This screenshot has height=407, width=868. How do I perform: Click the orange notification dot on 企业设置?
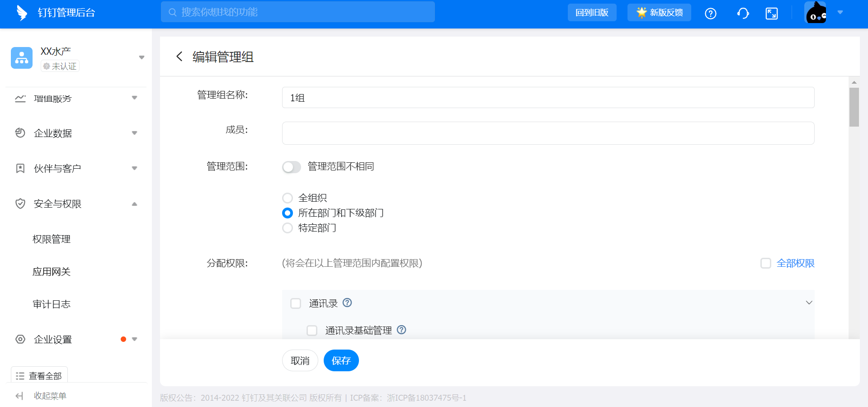click(x=123, y=339)
